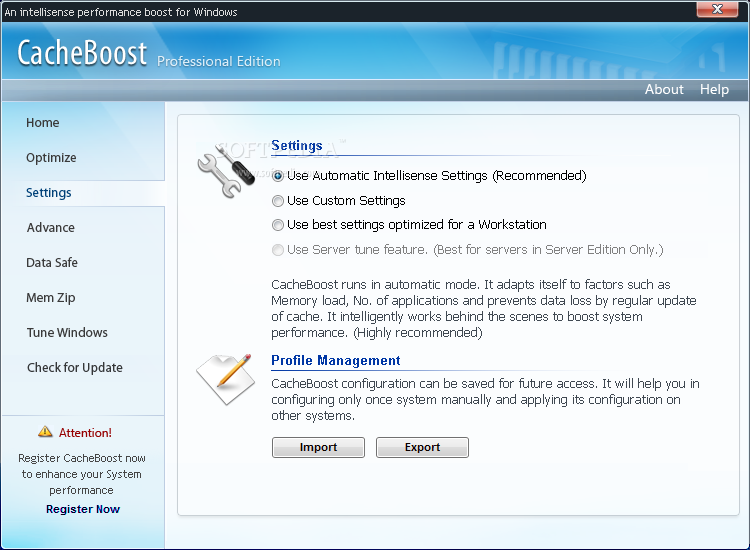Open the Home section in sidebar

point(43,123)
